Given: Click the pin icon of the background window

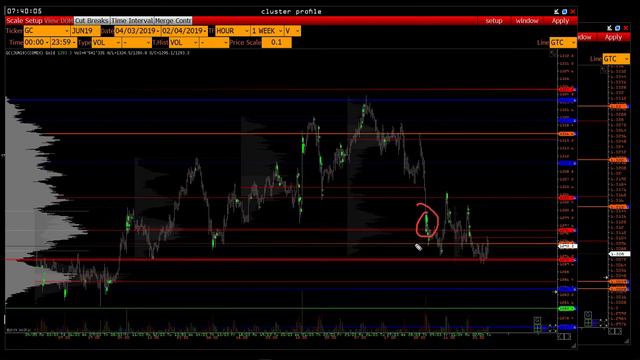Looking at the screenshot, I should tap(609, 28).
